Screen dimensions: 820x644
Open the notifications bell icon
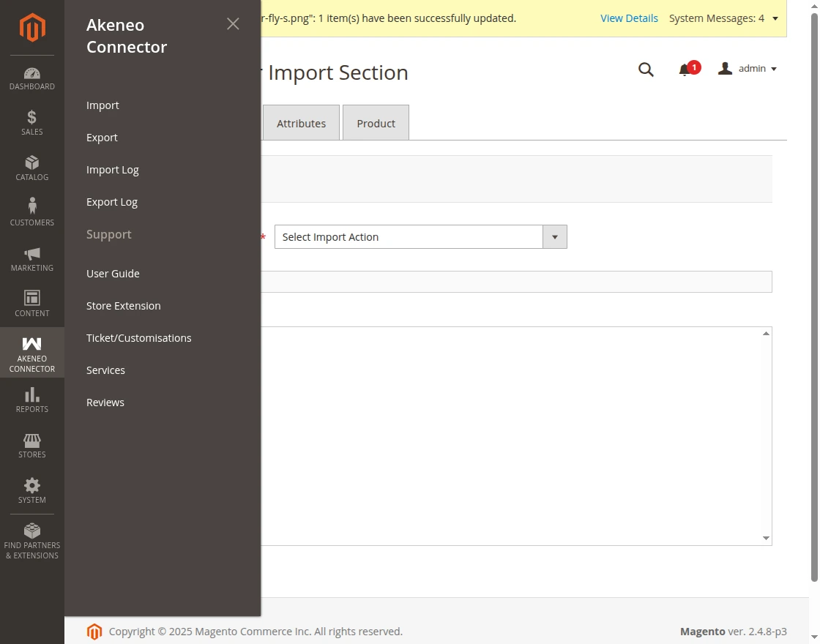[x=685, y=70]
